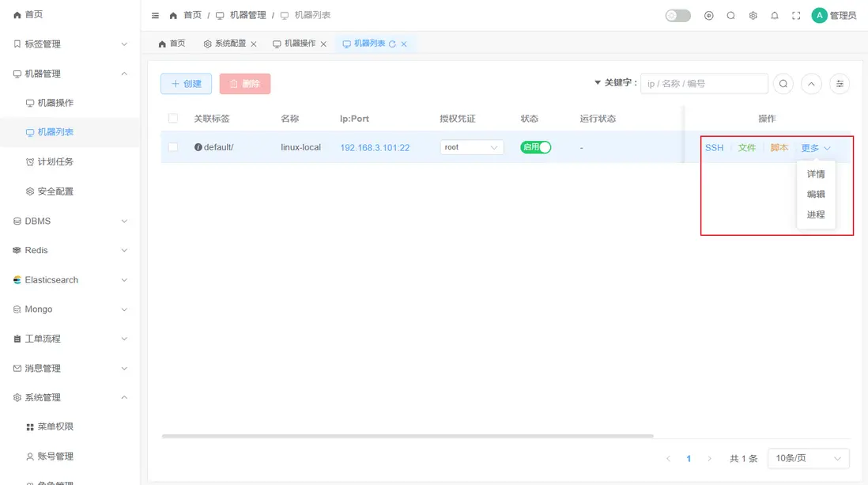Go to next page arrow
Viewport: 868px width, 485px height.
(709, 458)
